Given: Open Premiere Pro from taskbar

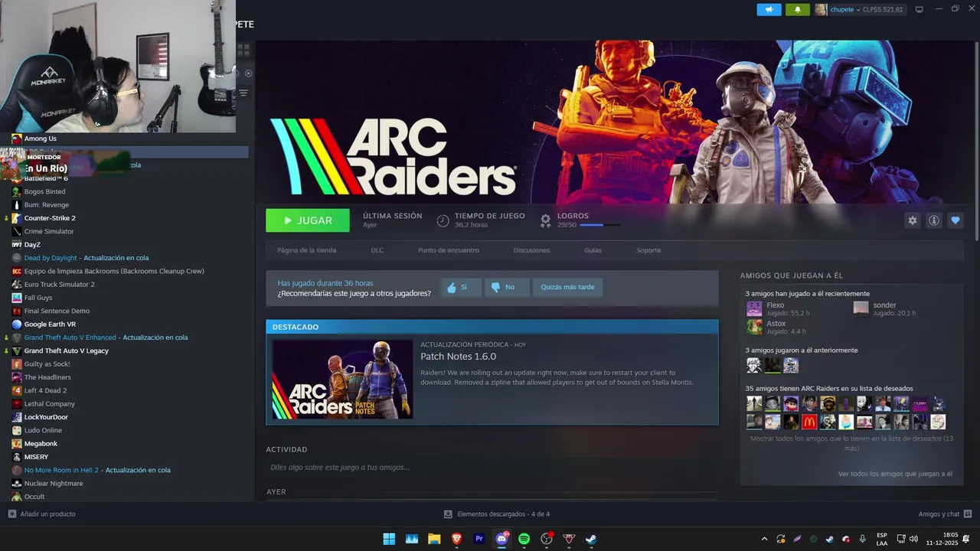Looking at the screenshot, I should pyautogui.click(x=479, y=539).
